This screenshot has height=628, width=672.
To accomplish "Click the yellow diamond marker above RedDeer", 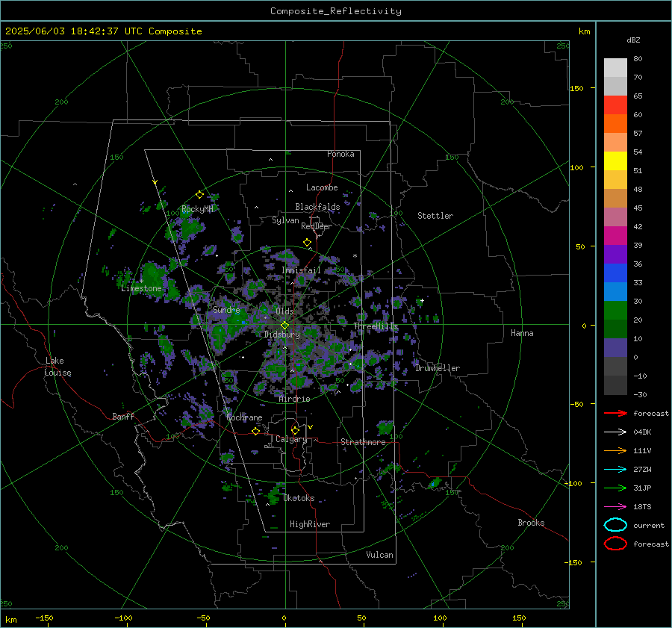I will 307,243.
